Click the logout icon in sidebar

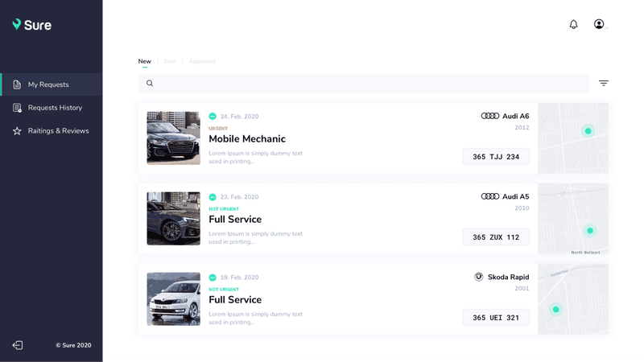(18, 345)
